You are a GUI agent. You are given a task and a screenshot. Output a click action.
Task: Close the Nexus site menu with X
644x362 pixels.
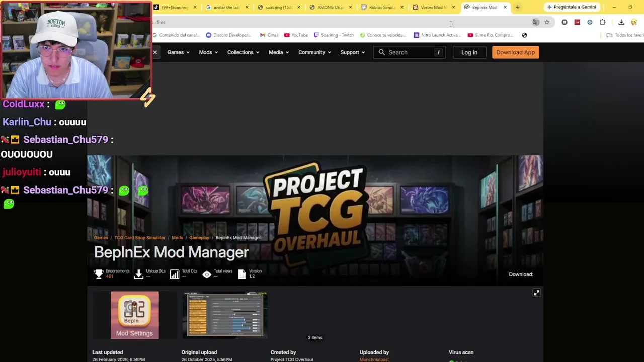click(x=155, y=52)
